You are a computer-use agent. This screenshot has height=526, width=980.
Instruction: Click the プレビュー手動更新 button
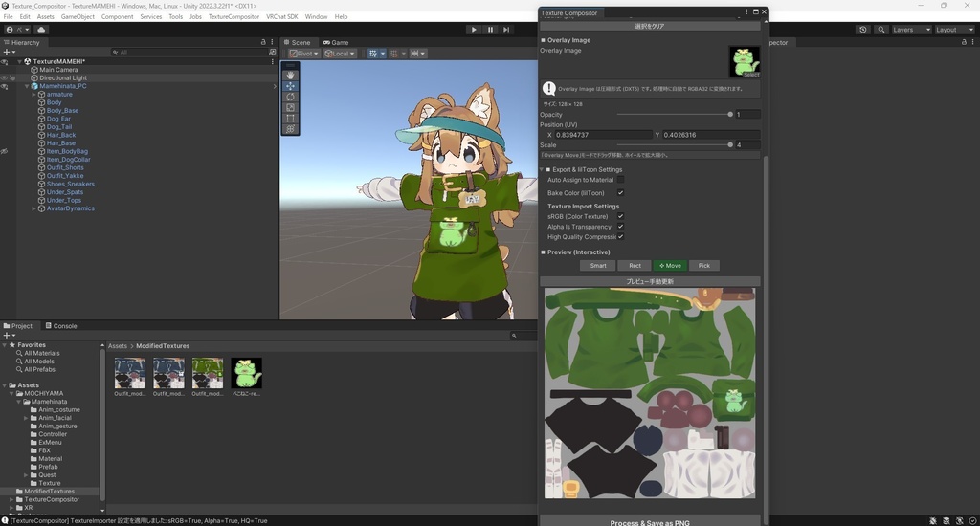coord(650,282)
